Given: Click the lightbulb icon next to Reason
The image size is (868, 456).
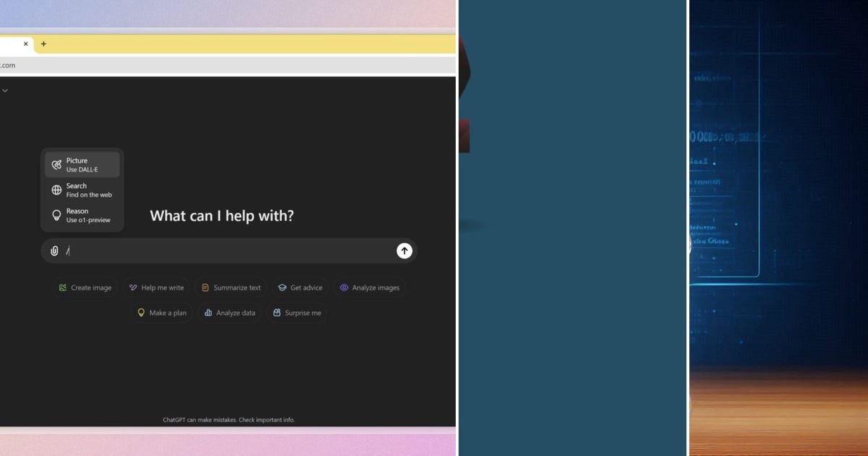Looking at the screenshot, I should coord(56,215).
